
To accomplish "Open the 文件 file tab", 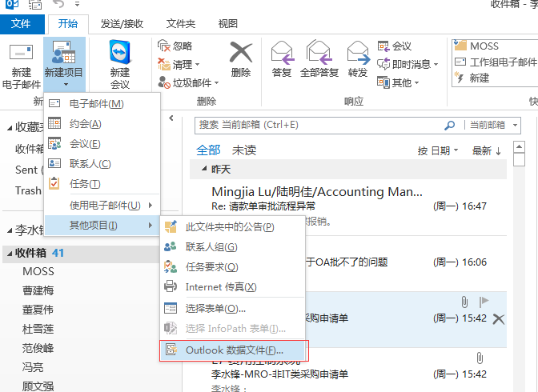I will coord(22,24).
